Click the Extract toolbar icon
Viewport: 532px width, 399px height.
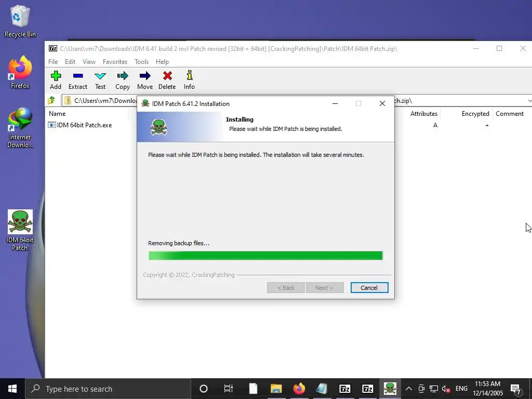pyautogui.click(x=78, y=80)
